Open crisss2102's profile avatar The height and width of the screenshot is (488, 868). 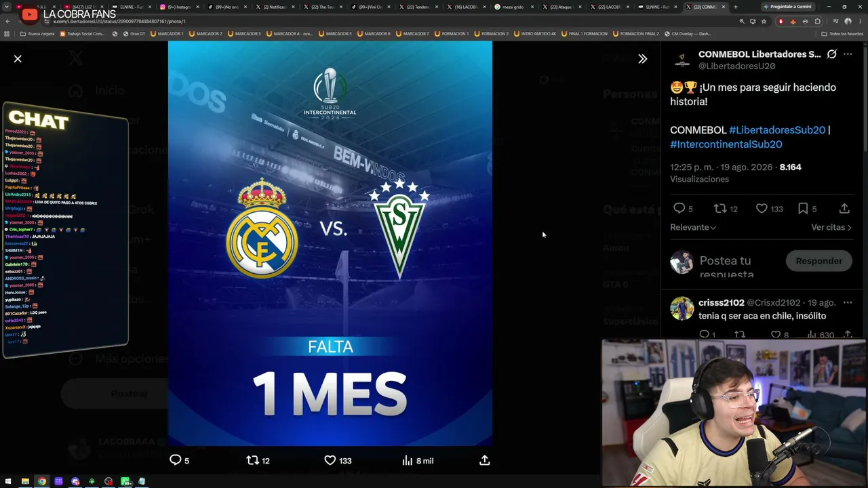(x=682, y=308)
